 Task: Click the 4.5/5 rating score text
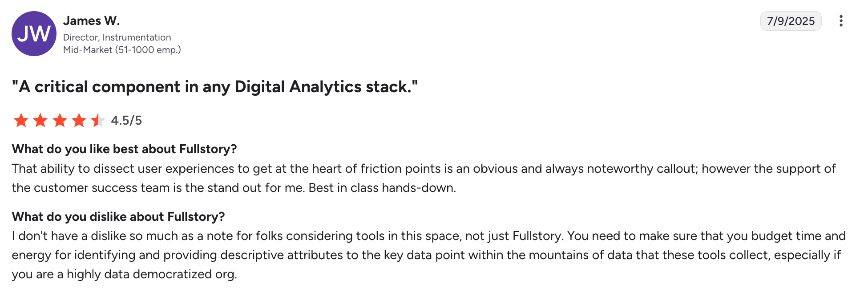126,120
